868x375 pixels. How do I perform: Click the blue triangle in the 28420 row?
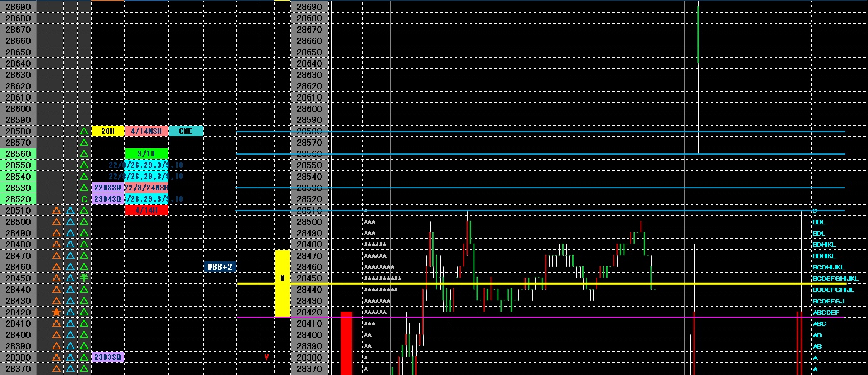tap(70, 312)
